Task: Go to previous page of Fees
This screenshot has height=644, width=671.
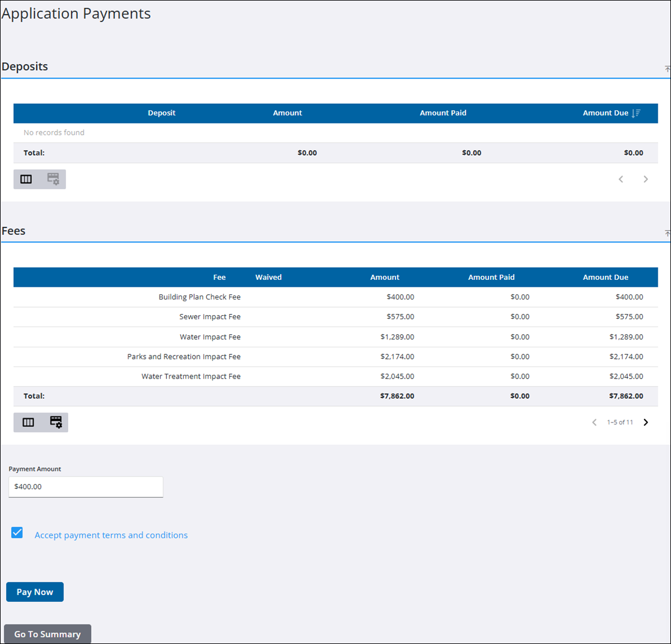Action: pyautogui.click(x=594, y=422)
